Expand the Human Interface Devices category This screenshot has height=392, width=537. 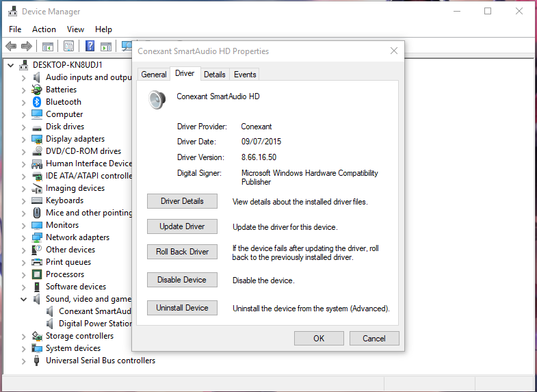[24, 164]
